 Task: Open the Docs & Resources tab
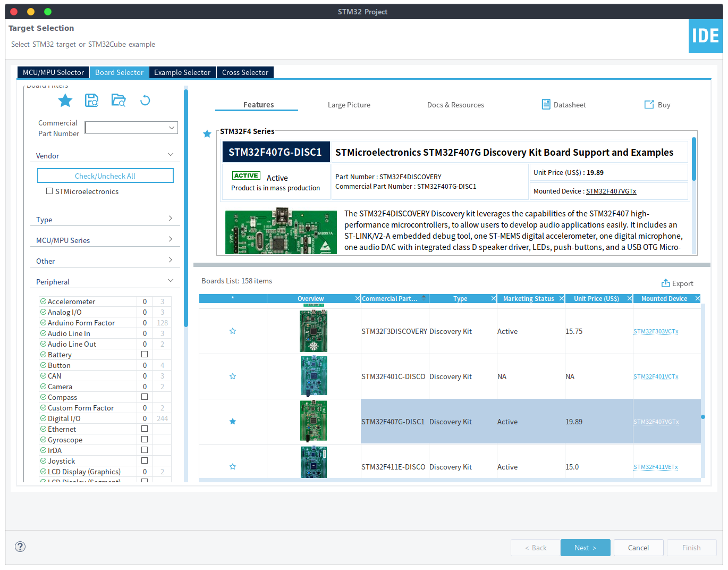pos(455,105)
